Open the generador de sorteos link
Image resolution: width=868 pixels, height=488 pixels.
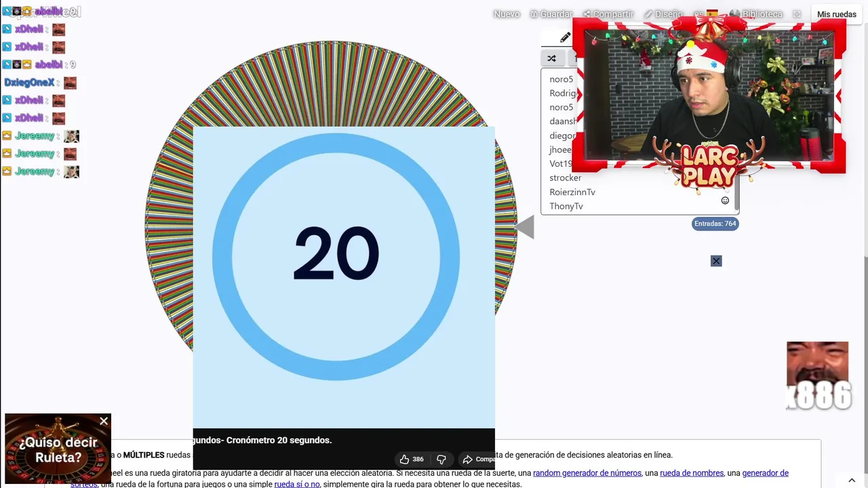click(x=765, y=473)
